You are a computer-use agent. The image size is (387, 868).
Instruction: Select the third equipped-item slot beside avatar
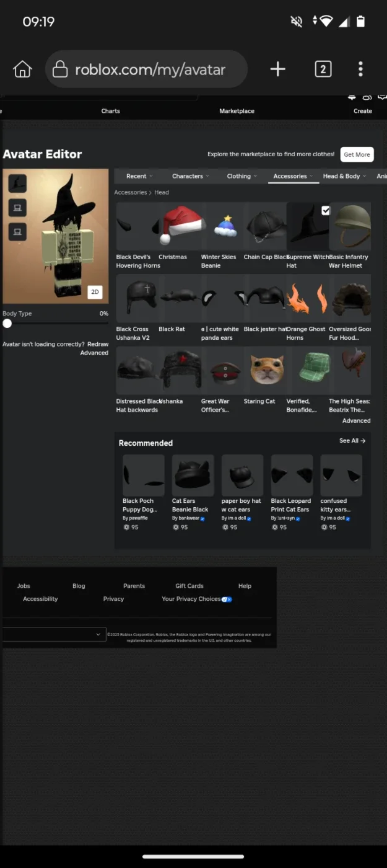pos(17,232)
